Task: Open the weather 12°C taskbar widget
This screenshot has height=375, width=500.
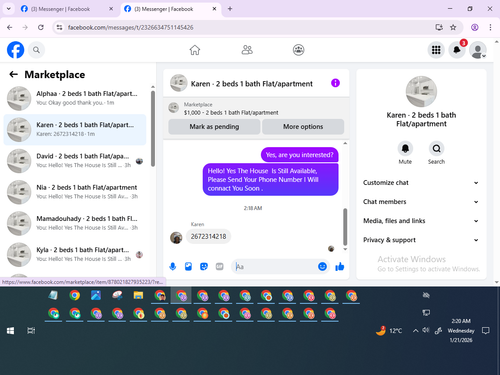Action: [x=389, y=331]
